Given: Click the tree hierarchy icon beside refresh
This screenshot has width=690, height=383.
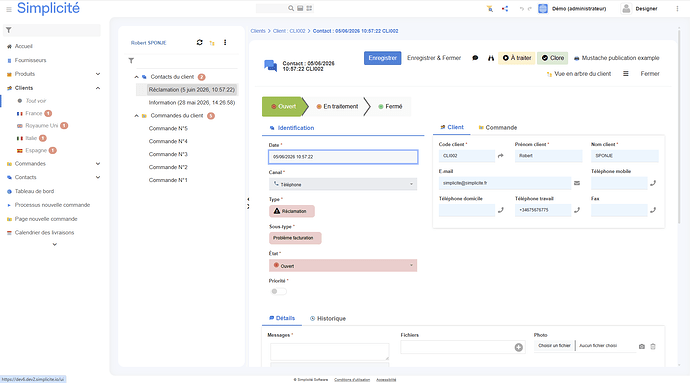Looking at the screenshot, I should pyautogui.click(x=212, y=43).
